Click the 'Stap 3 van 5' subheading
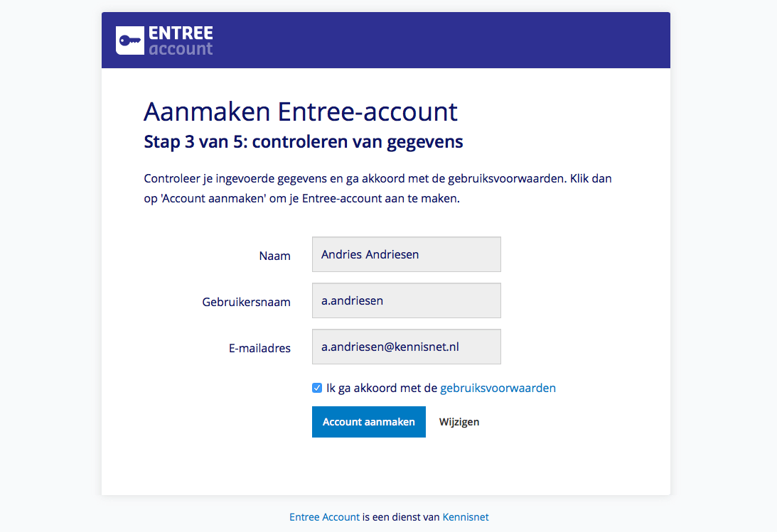 click(304, 142)
